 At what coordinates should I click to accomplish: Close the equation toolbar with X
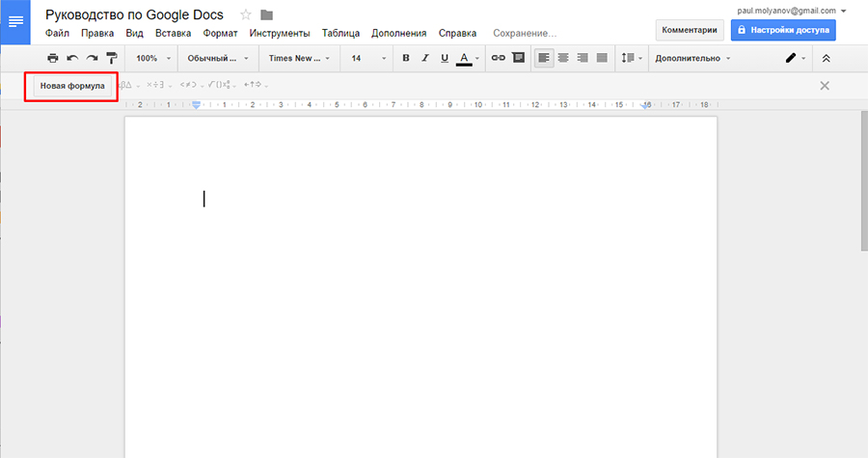pos(825,86)
